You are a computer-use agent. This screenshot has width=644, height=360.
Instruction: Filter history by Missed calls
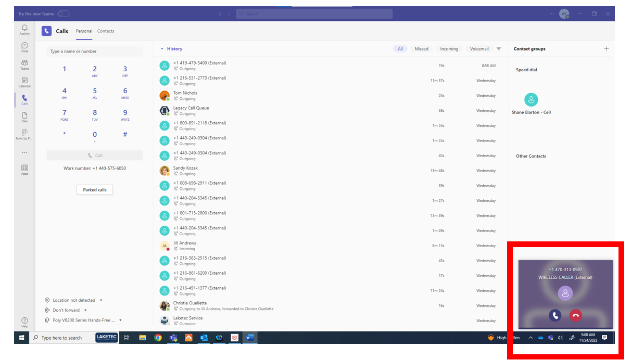pyautogui.click(x=422, y=49)
